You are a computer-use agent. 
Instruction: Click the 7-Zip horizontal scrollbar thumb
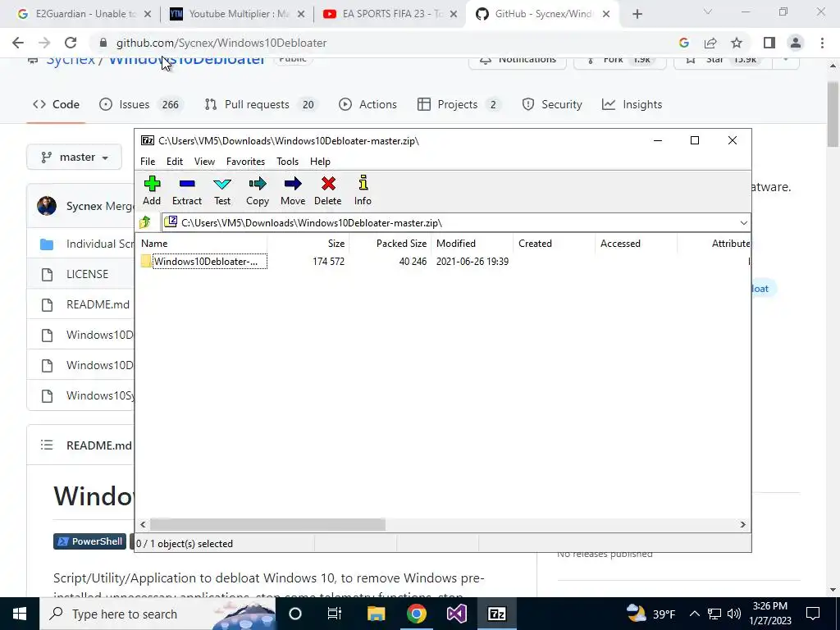tap(267, 524)
